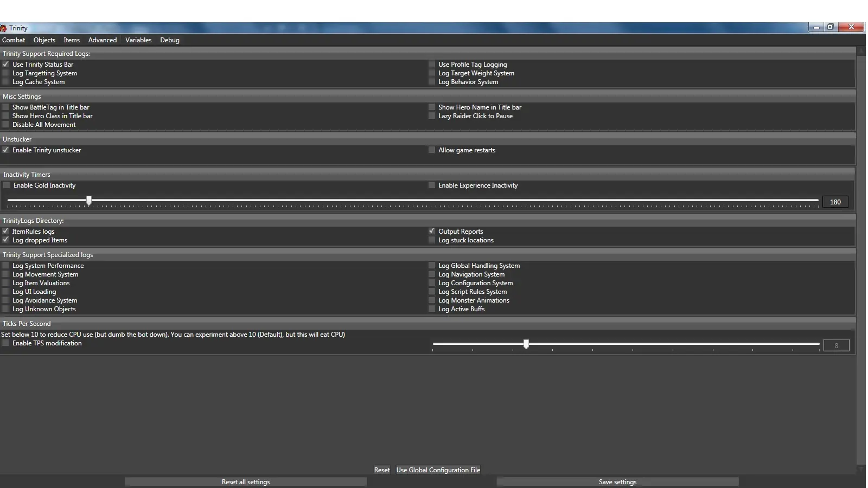The height and width of the screenshot is (488, 868).
Task: Open the Items tab
Action: tap(72, 40)
